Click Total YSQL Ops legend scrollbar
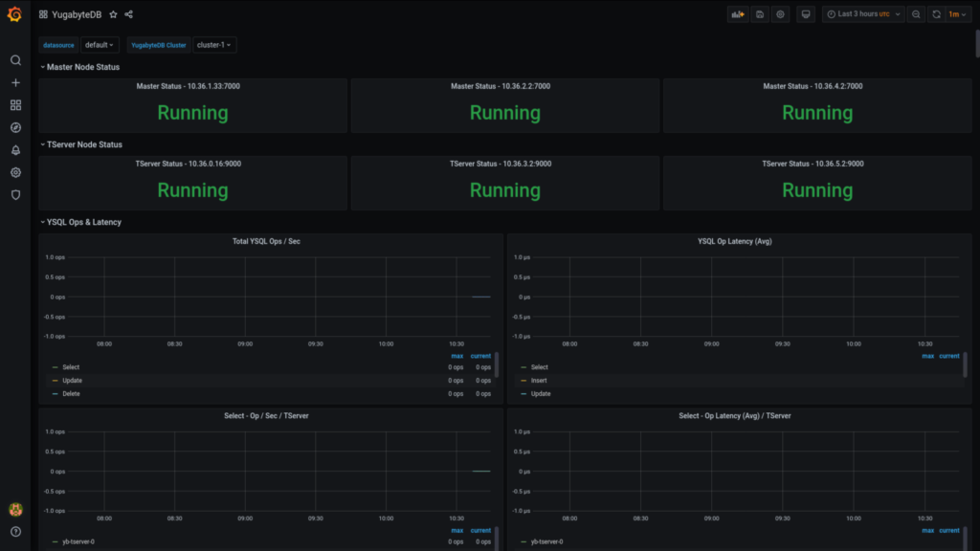 [x=497, y=364]
